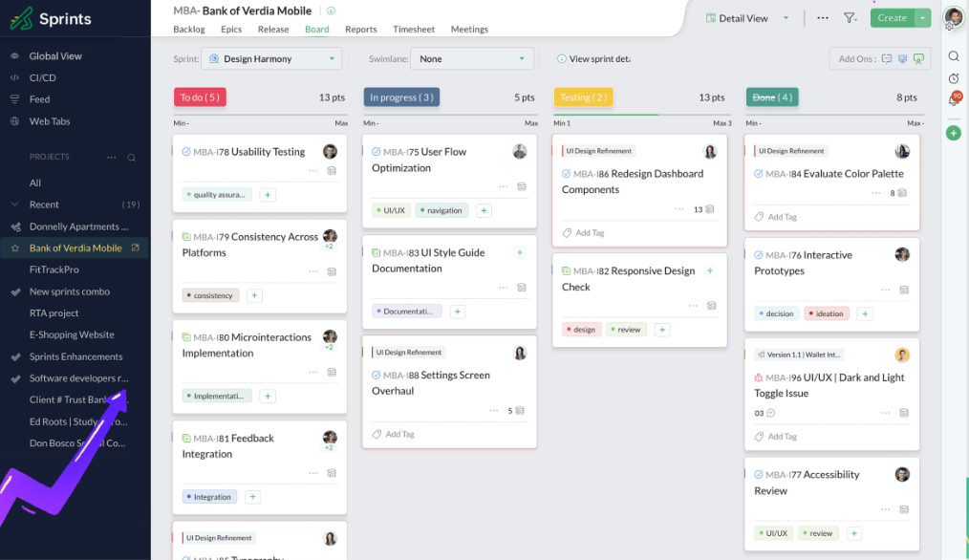
Task: Open the first Add Ons icon
Action: (x=886, y=58)
